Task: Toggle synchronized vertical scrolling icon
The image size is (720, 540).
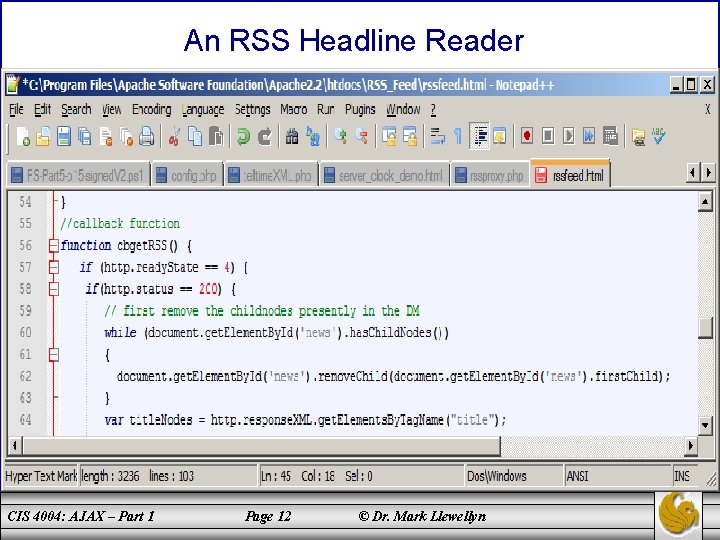Action: coord(389,136)
